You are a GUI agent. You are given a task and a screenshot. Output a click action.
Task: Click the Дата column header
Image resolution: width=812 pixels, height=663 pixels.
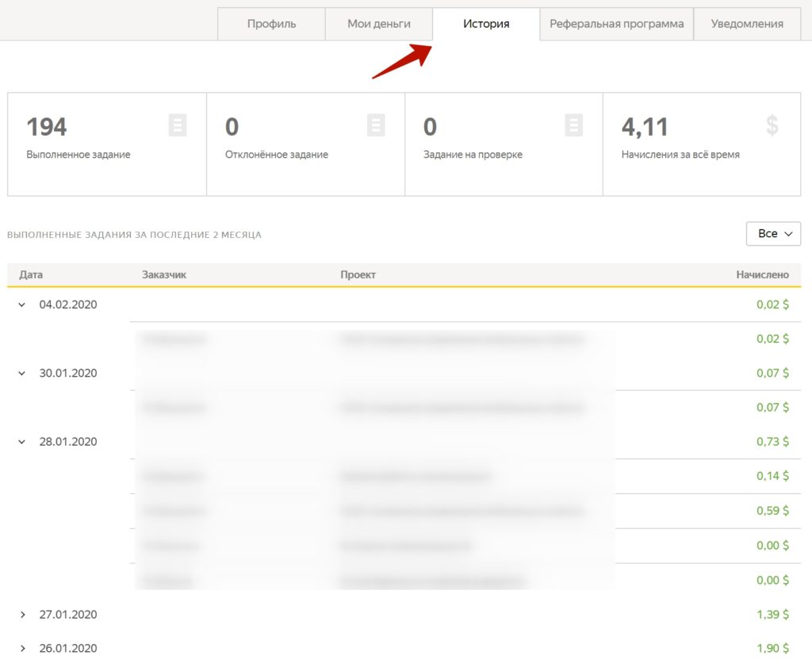[x=31, y=274]
